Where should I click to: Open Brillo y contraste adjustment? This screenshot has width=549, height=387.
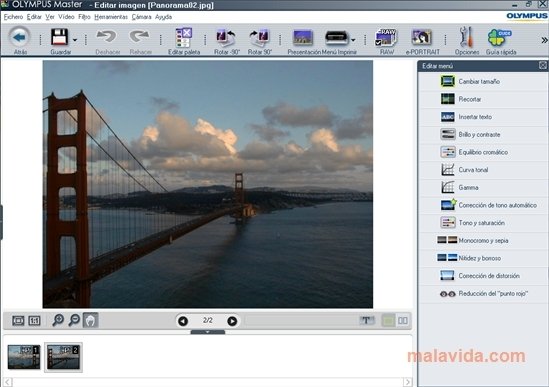(483, 134)
